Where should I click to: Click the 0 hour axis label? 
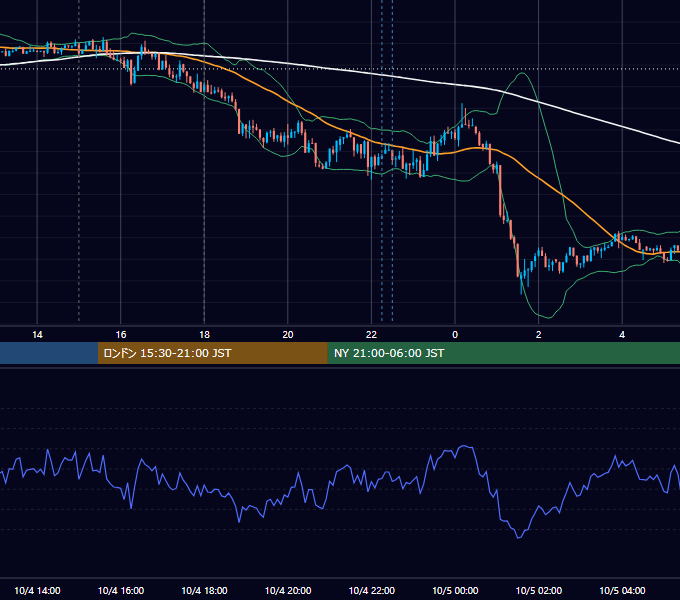[x=455, y=335]
